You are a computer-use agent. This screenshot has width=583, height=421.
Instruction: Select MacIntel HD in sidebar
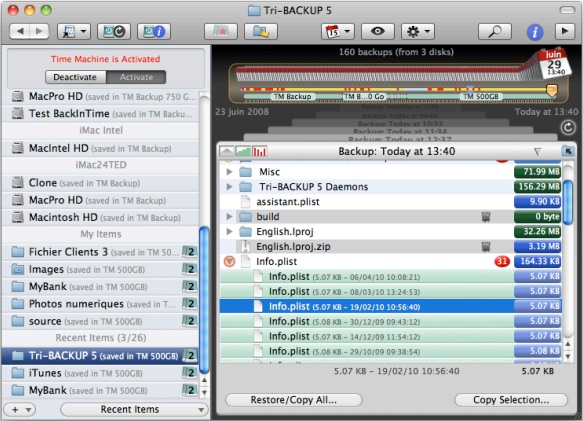click(x=100, y=148)
